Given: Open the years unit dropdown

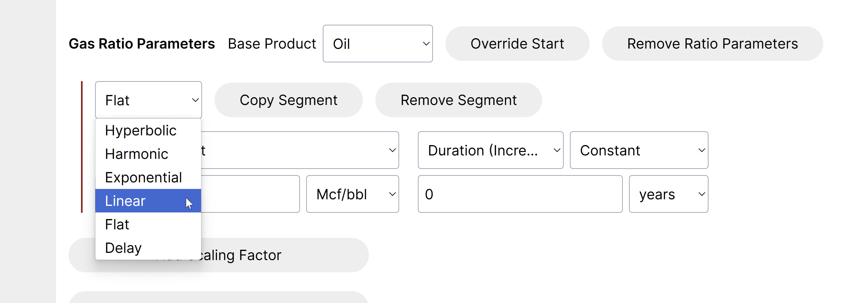Looking at the screenshot, I should 668,194.
